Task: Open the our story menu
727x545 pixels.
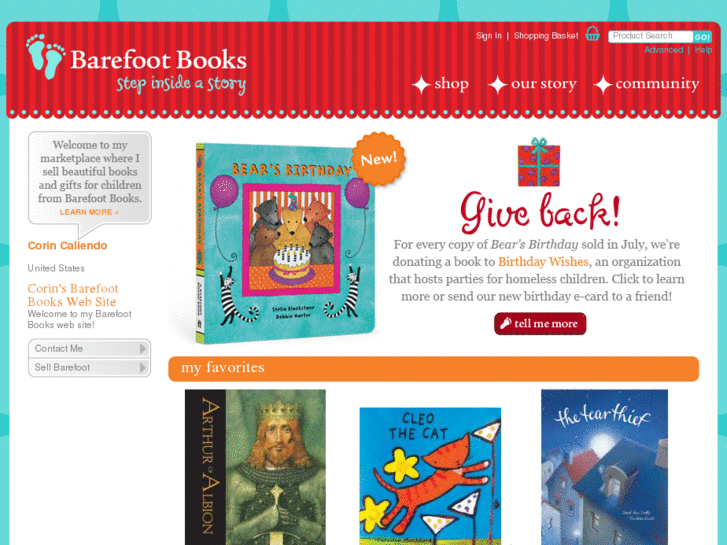Action: 543,84
